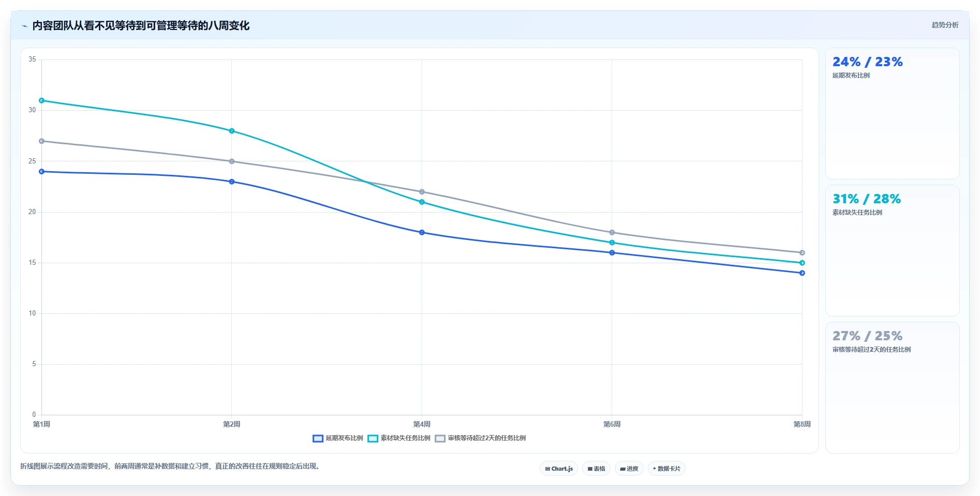This screenshot has height=496, width=980.
Task: Click the 5 y-axis tick label
Action: pos(34,364)
